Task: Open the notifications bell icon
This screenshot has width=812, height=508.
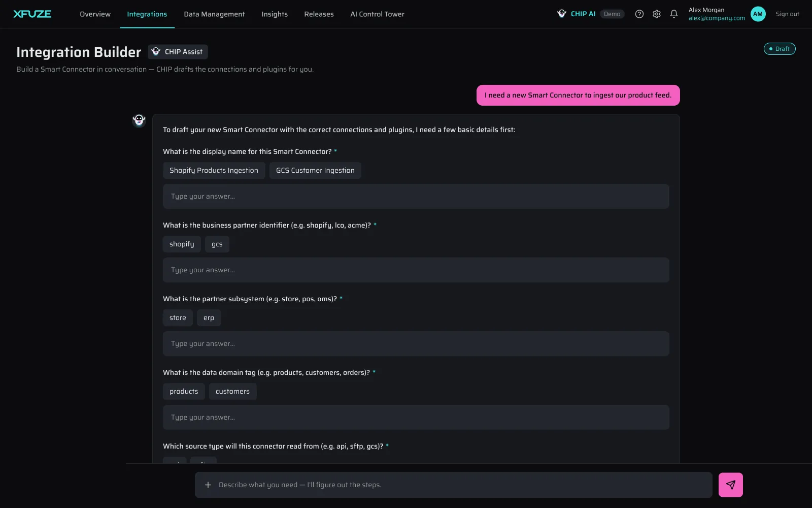Action: point(674,14)
